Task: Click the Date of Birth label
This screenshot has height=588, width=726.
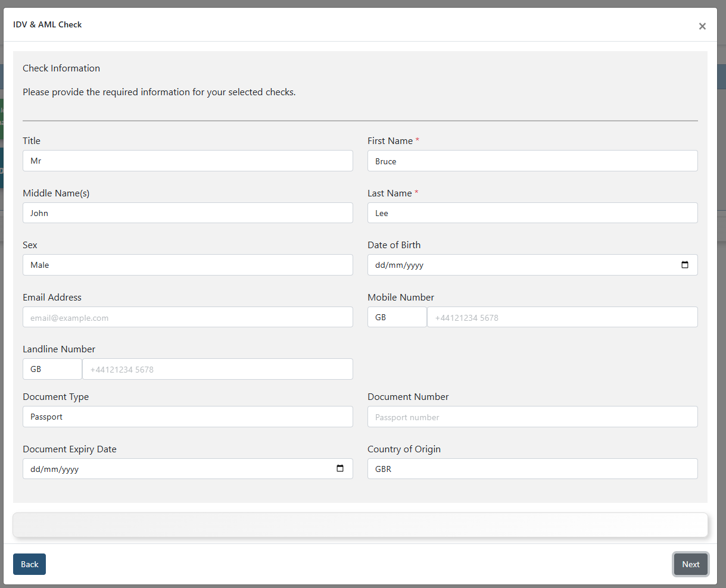Action: tap(394, 245)
